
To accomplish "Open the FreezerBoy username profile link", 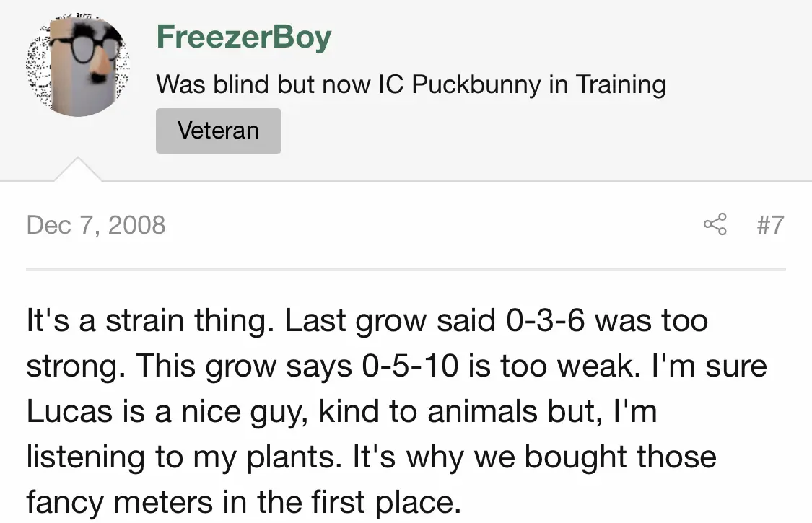I will (243, 37).
